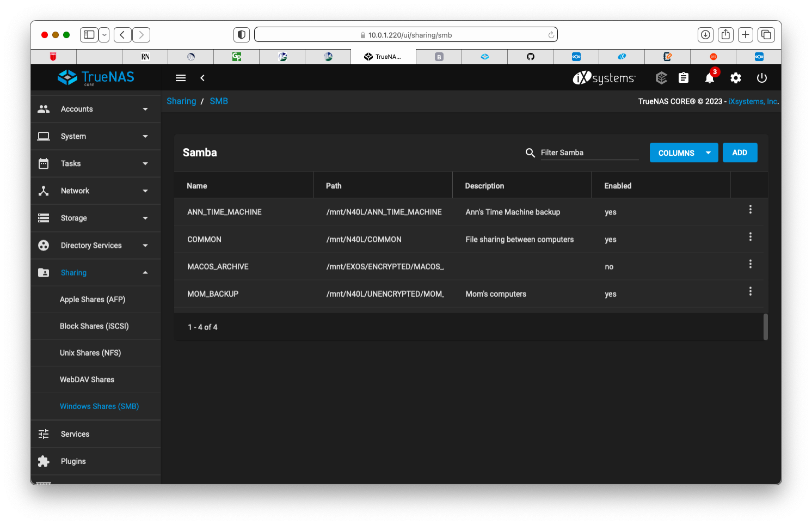812x525 pixels.
Task: Collapse the Sharing menu arrow
Action: pos(145,272)
